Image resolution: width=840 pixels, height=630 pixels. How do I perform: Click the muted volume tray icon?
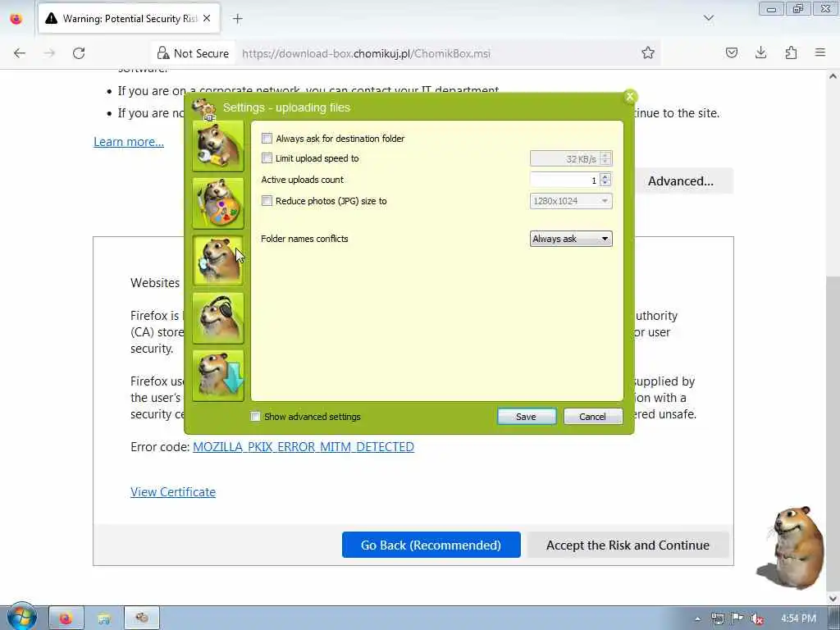757,619
